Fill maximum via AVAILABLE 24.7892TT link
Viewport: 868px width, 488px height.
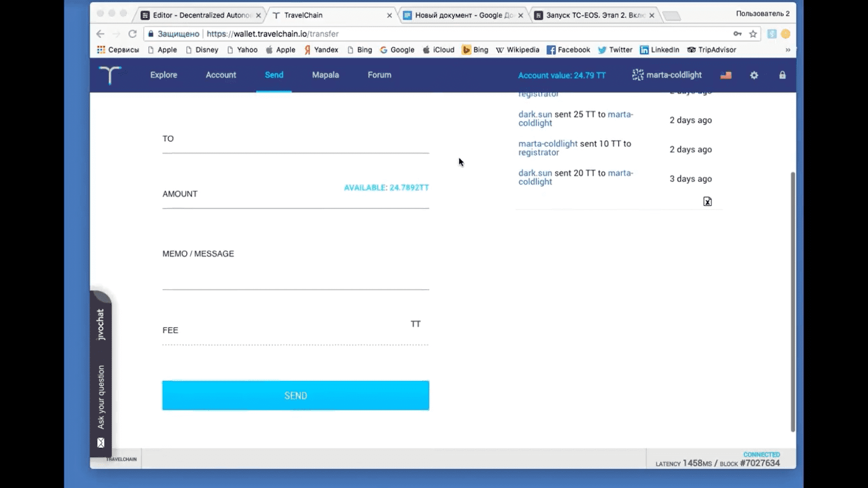[387, 188]
